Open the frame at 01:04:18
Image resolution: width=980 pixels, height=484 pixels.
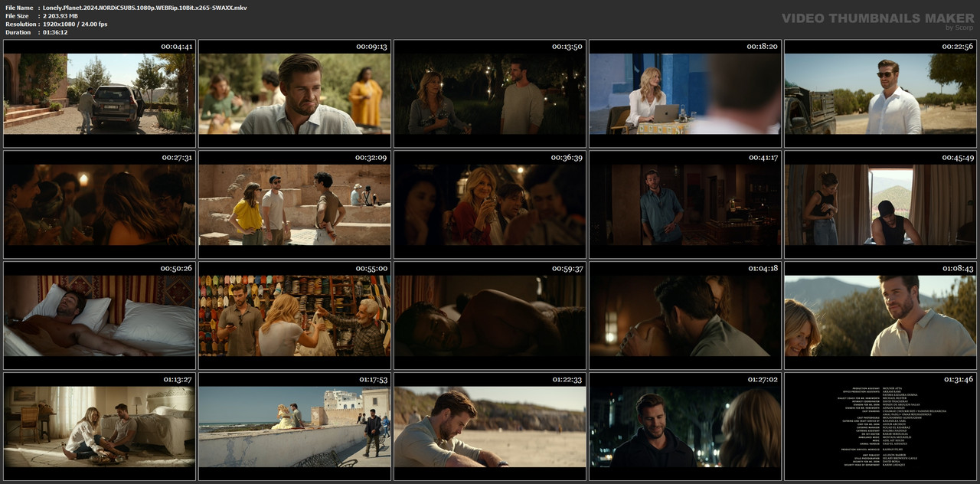[685, 316]
